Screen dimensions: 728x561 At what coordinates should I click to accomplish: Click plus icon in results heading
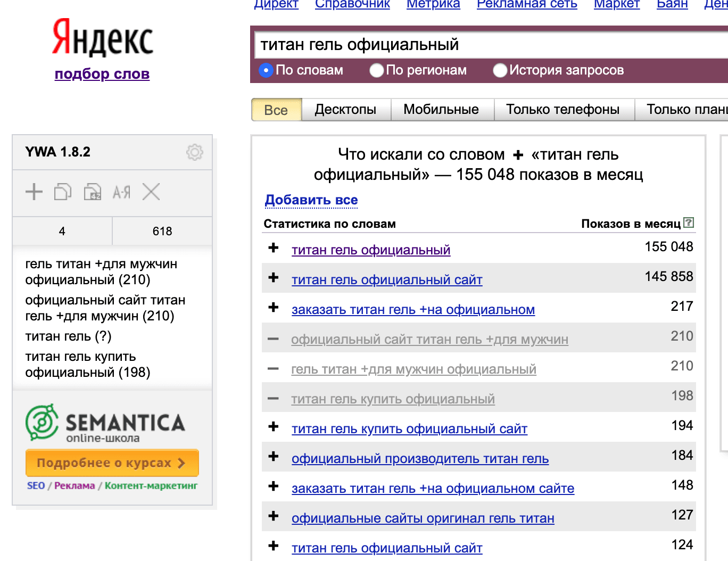518,155
